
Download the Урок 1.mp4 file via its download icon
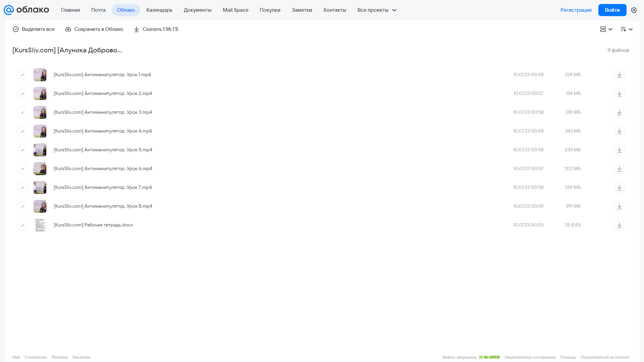pos(619,75)
